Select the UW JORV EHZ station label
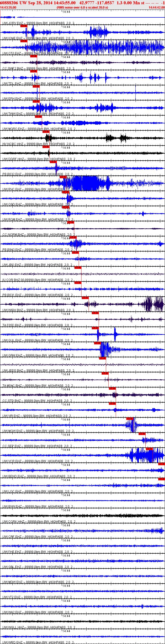The width and height of the screenshot is (165, 644). (x=38, y=23)
